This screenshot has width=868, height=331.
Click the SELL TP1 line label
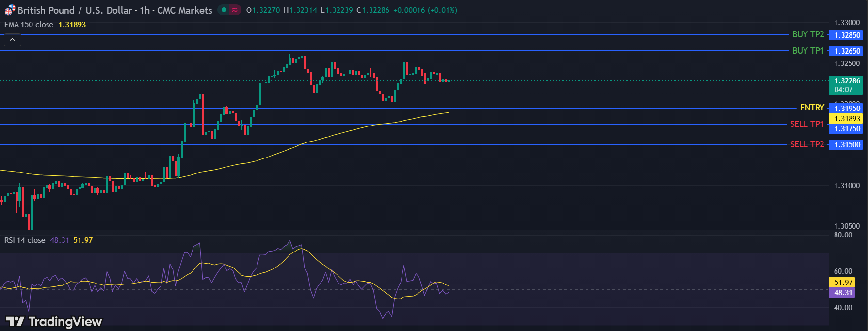click(x=807, y=124)
